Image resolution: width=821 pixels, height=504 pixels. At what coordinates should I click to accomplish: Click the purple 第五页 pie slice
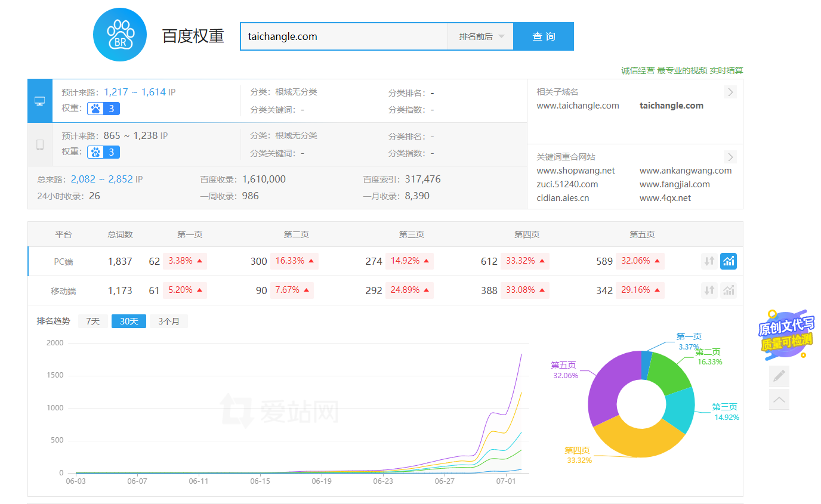tap(603, 388)
